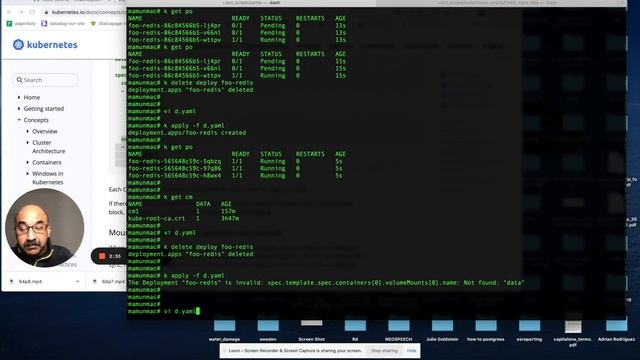Click the lock icon in the address bar
The height and width of the screenshot is (360, 640).
point(46,12)
